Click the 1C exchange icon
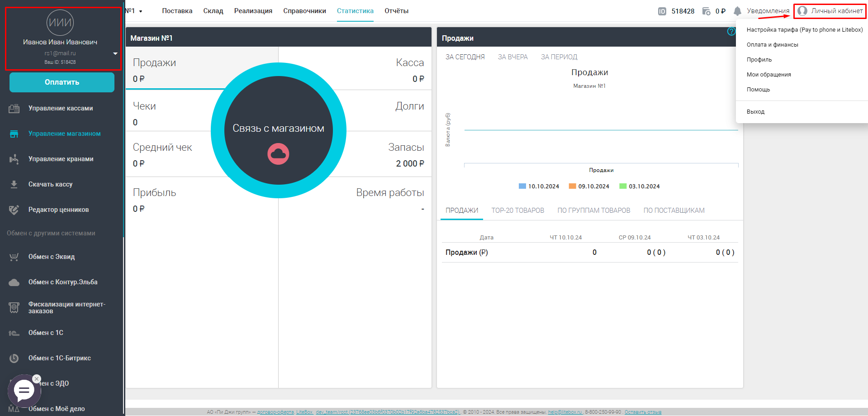 coord(14,333)
